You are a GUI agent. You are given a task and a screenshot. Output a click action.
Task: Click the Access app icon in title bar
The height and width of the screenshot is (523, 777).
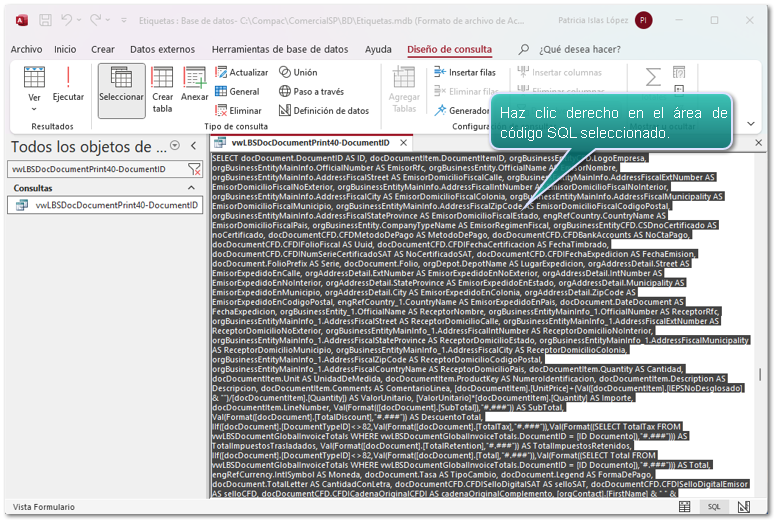point(22,20)
